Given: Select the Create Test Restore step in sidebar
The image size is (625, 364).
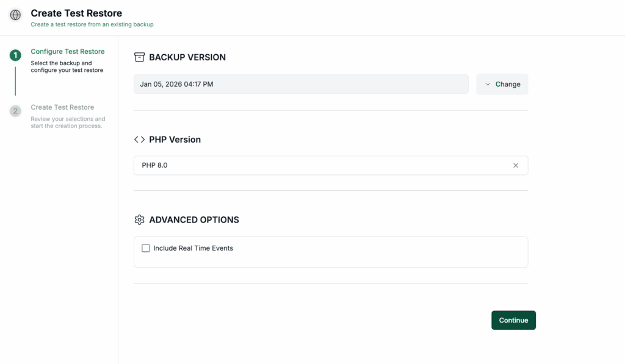Looking at the screenshot, I should [x=62, y=107].
